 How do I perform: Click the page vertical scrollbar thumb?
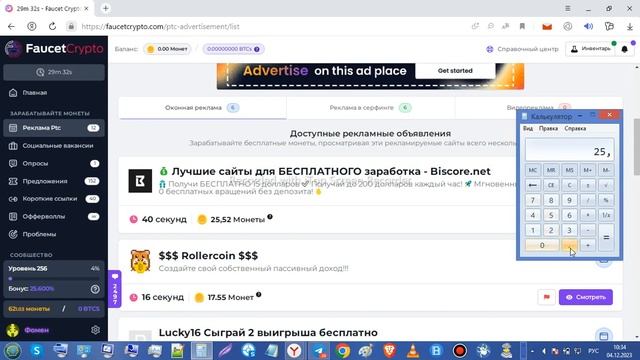pyautogui.click(x=636, y=147)
